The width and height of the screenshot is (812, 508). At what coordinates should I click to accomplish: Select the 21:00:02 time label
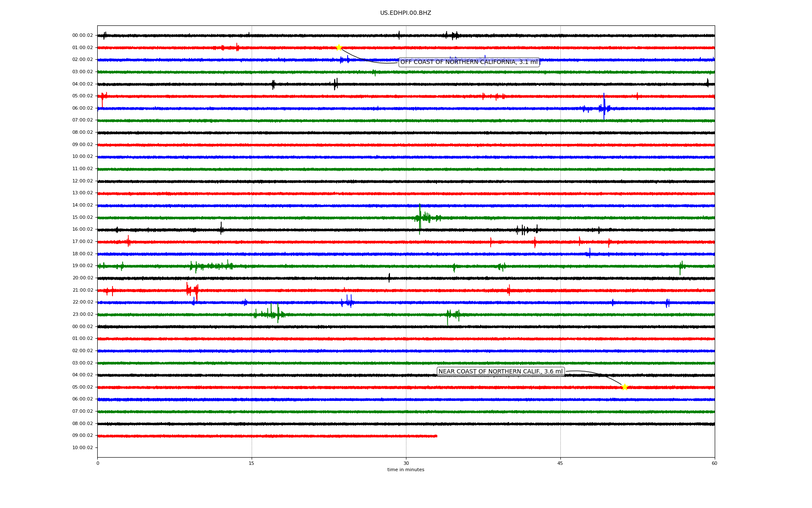[82, 290]
